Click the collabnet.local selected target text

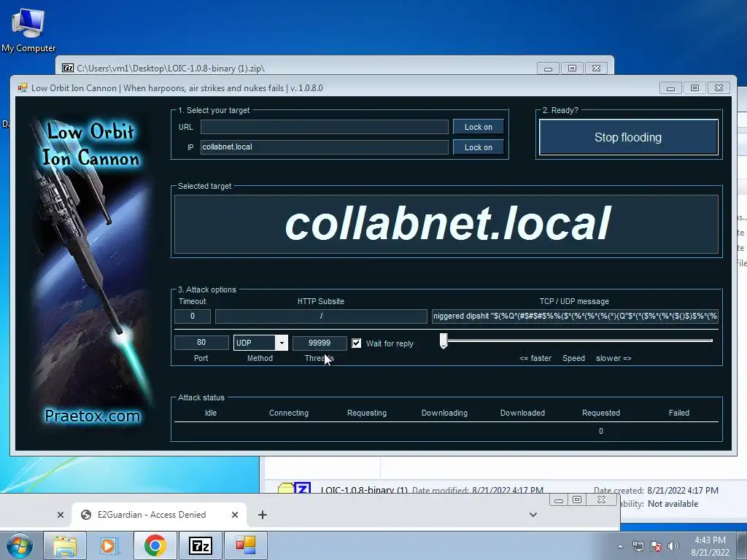coord(447,224)
